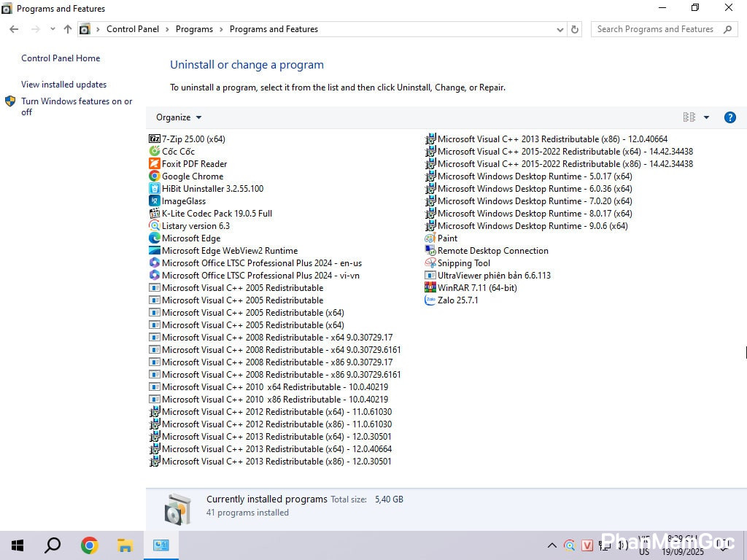Click the Microsoft Edge list icon
The width and height of the screenshot is (747, 560).
154,238
